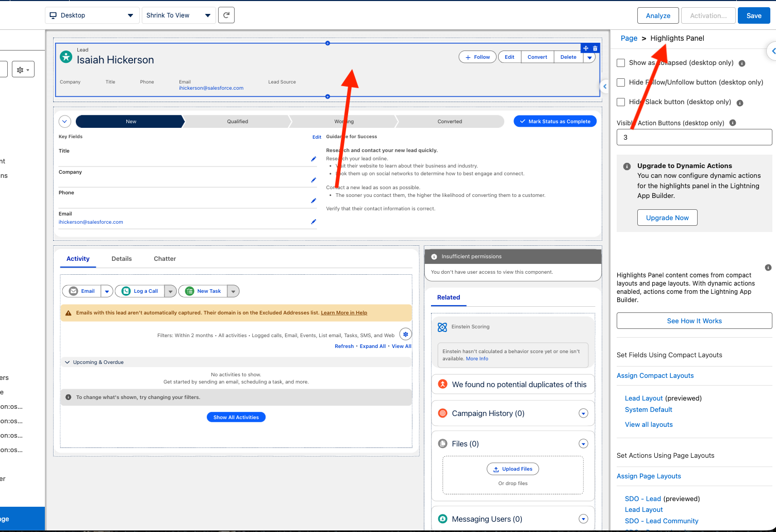
Task: Open the Email action dropdown arrow
Action: pyautogui.click(x=107, y=291)
